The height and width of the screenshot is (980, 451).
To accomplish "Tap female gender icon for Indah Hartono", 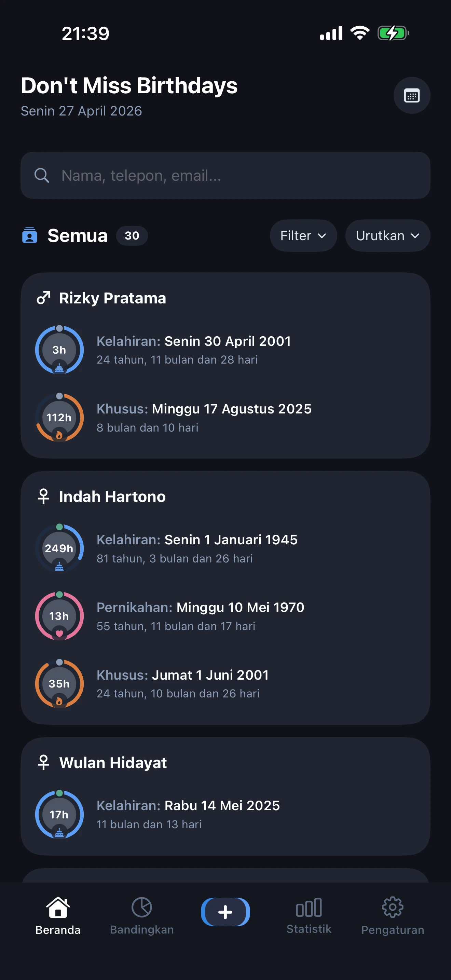I will tap(43, 496).
